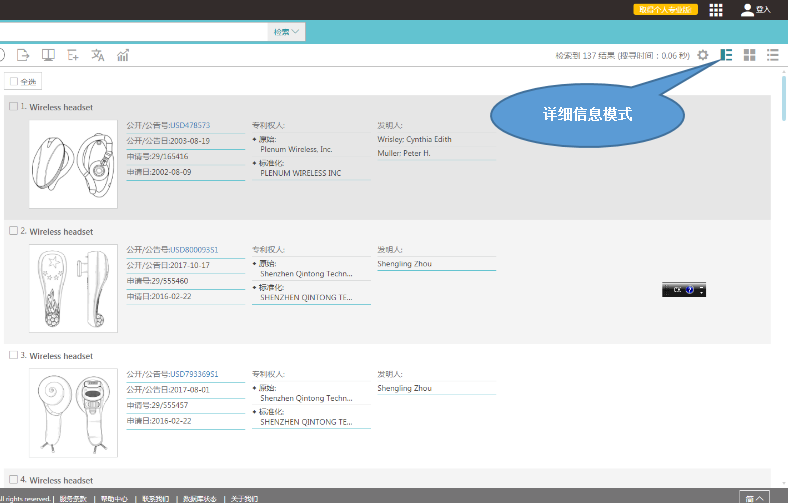
Task: Switch to grid thumbnail view icon
Action: (x=749, y=55)
